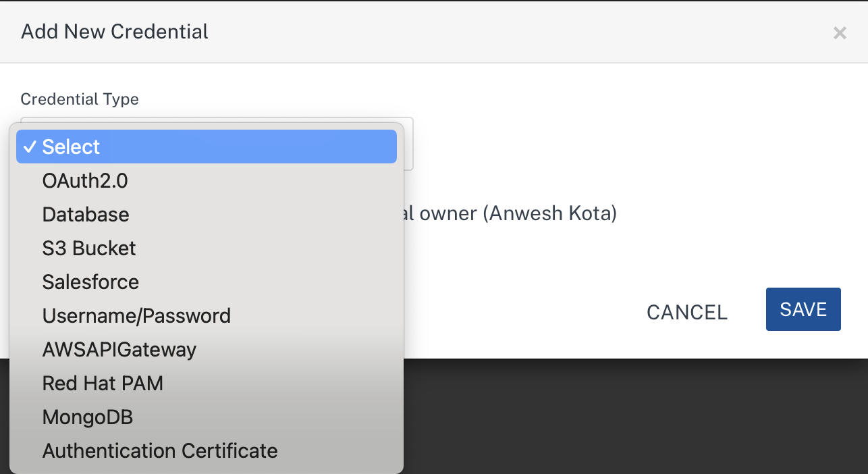Click the Credential Type field label
The width and height of the screenshot is (868, 474).
click(x=80, y=99)
